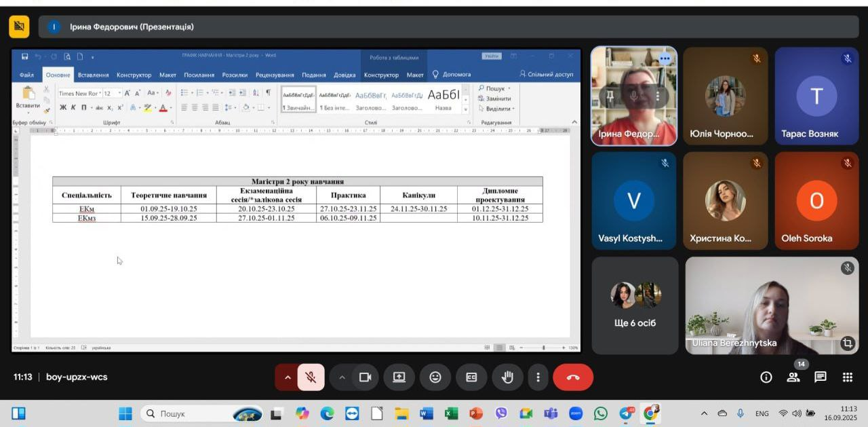The image size is (868, 427).
Task: Open the meeting details info panel
Action: click(766, 377)
